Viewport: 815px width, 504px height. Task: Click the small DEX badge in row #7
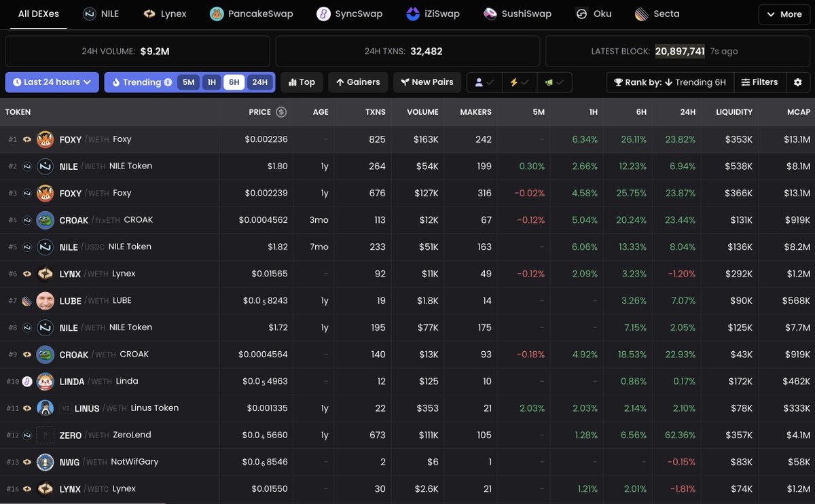click(x=27, y=301)
